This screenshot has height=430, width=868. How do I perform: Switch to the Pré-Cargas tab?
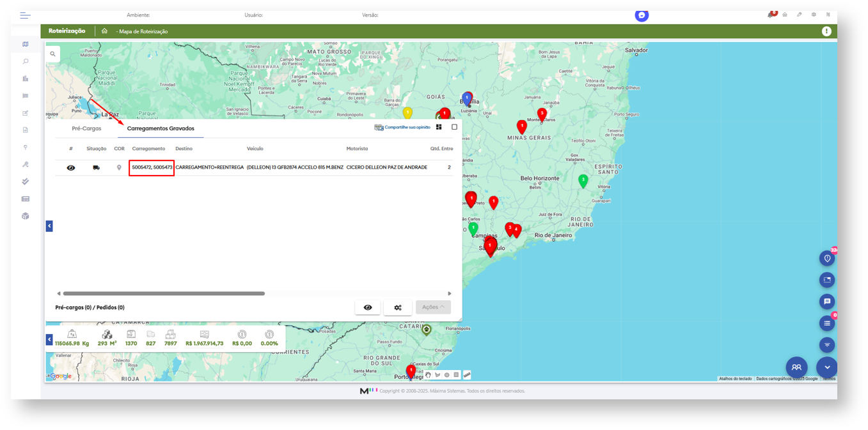[x=86, y=128]
